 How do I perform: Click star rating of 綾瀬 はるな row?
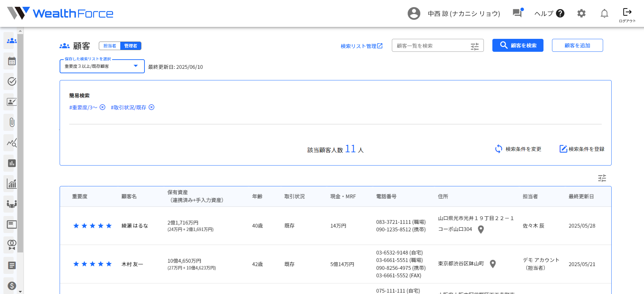(x=92, y=226)
